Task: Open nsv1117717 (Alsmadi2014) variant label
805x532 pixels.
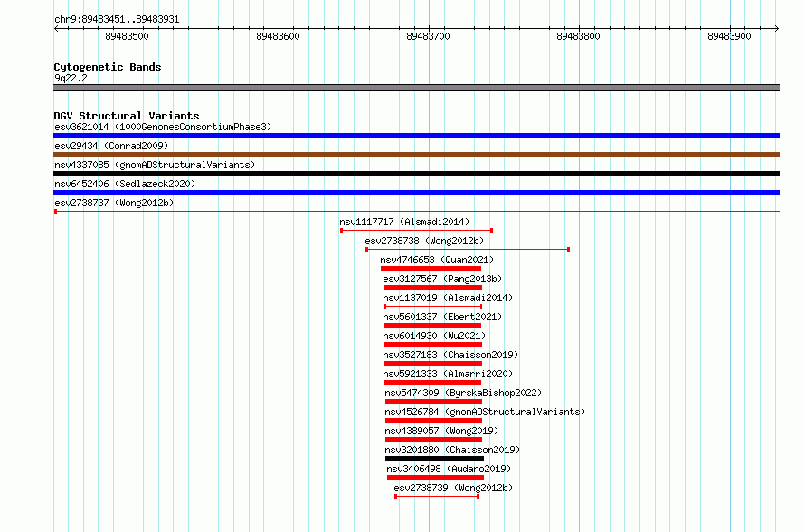Action: tap(404, 222)
